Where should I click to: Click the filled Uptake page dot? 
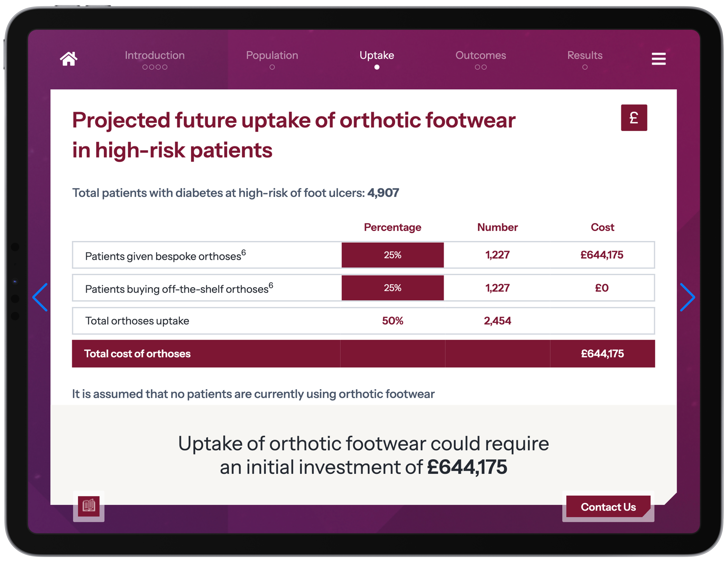tap(377, 67)
